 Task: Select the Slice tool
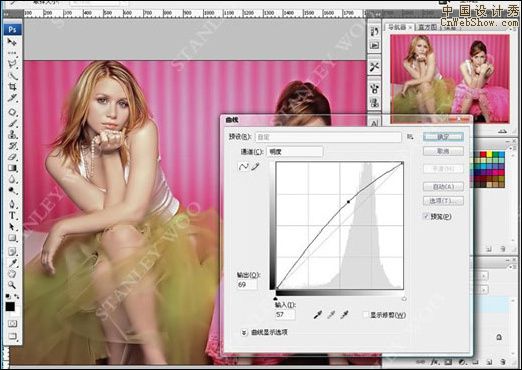coord(12,98)
